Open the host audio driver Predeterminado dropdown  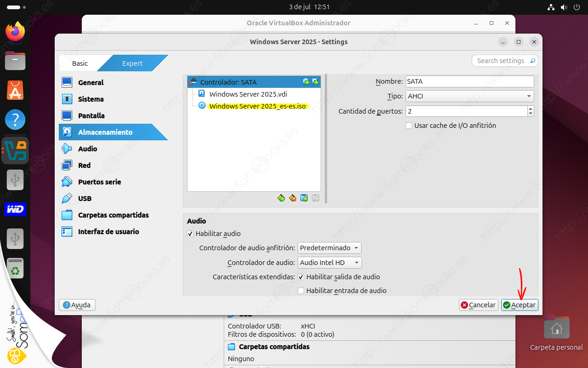point(329,248)
